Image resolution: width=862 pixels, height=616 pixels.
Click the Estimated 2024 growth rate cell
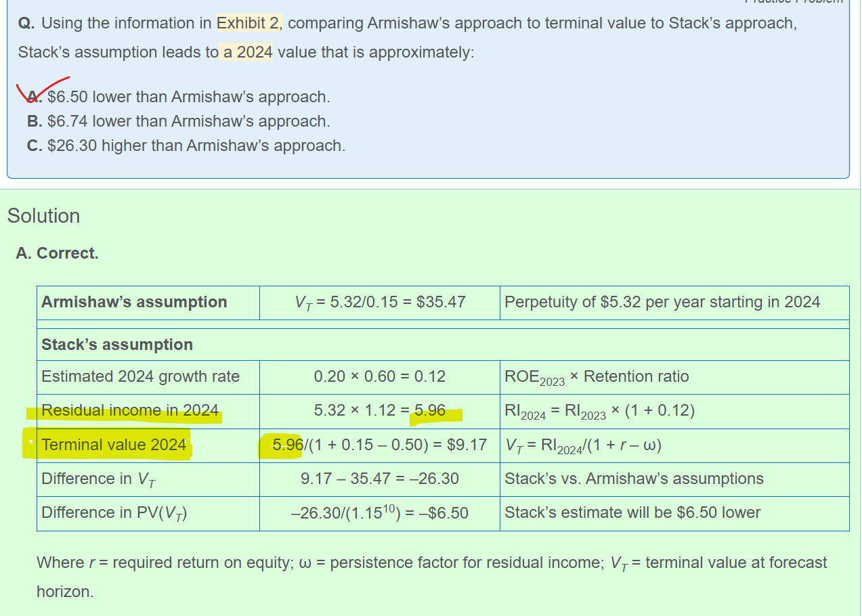[x=140, y=376]
